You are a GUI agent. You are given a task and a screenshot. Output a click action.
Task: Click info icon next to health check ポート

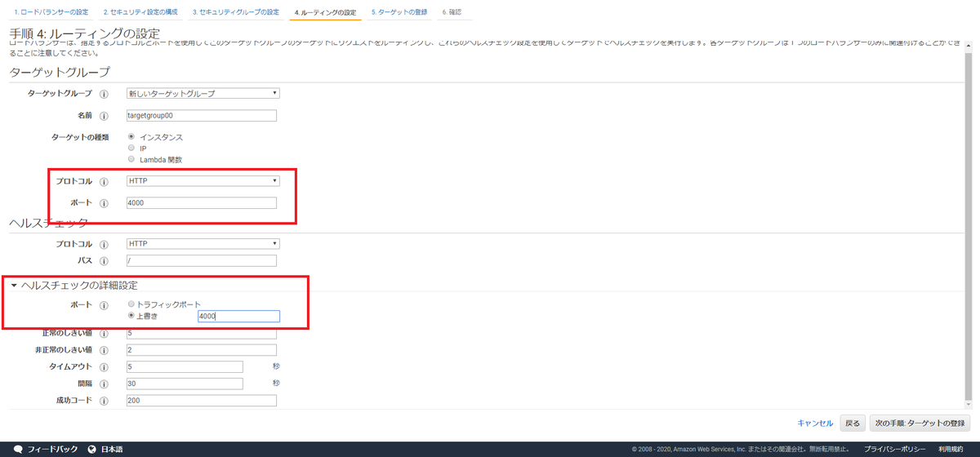click(x=104, y=305)
